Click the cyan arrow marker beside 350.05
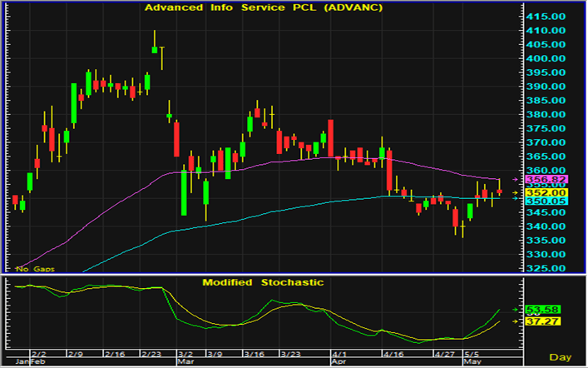The height and width of the screenshot is (368, 588). tap(516, 198)
